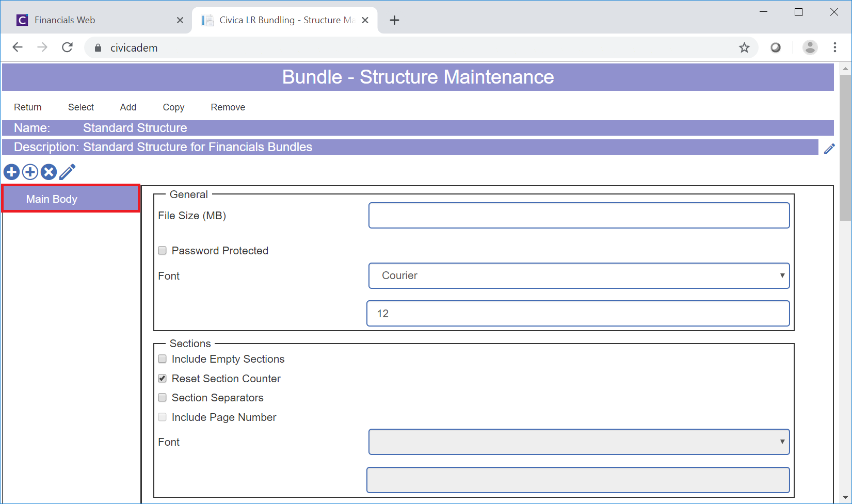Click Return in the menu

(28, 107)
